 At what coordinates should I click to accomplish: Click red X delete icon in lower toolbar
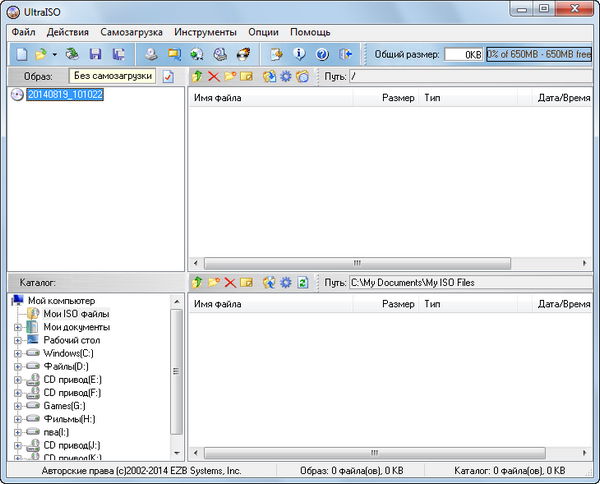(230, 283)
